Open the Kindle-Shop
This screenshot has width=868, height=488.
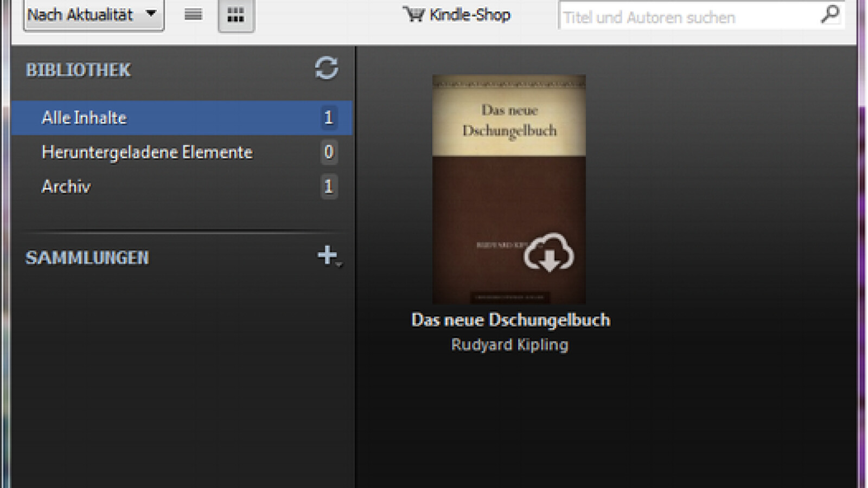pos(457,15)
